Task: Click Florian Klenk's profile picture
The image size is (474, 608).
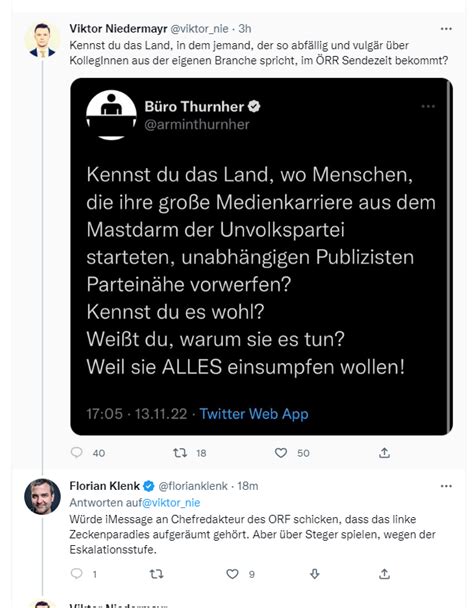Action: pos(42,496)
